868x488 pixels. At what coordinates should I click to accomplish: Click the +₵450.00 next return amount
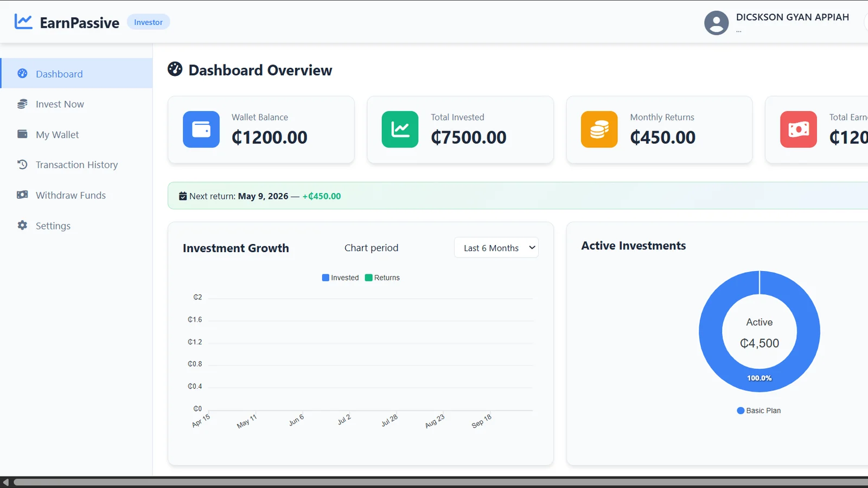[x=322, y=196]
